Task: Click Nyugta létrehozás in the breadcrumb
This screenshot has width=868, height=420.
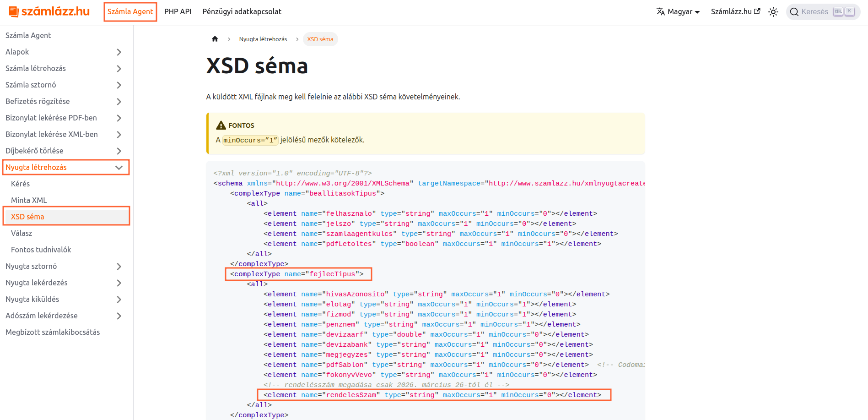Action: coord(263,39)
